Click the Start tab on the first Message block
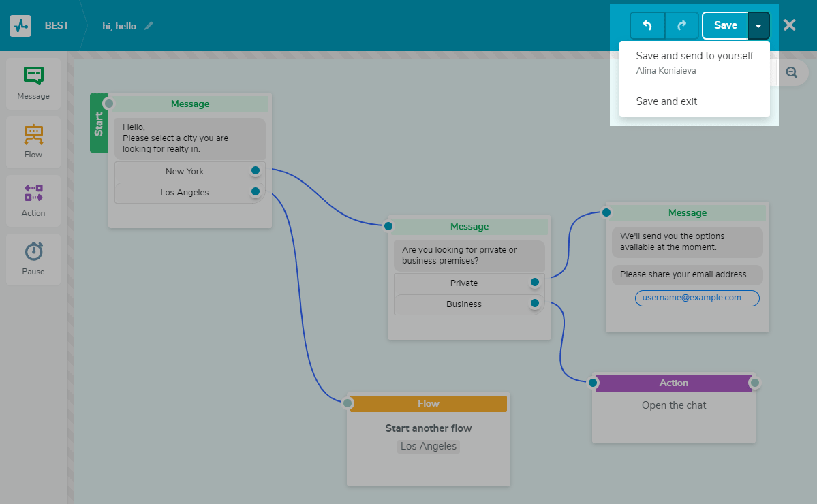This screenshot has width=817, height=504. pos(99,123)
